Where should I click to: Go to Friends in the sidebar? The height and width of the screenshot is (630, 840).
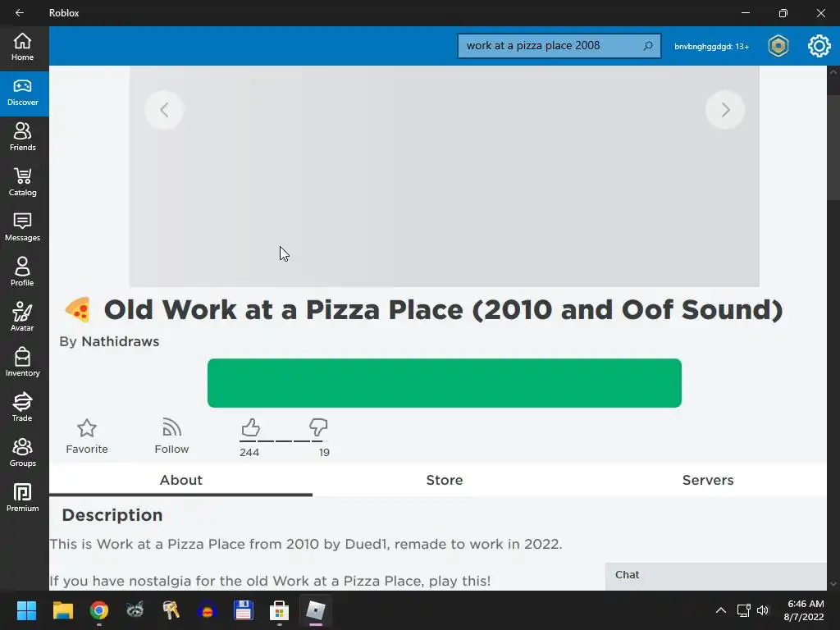(x=22, y=137)
